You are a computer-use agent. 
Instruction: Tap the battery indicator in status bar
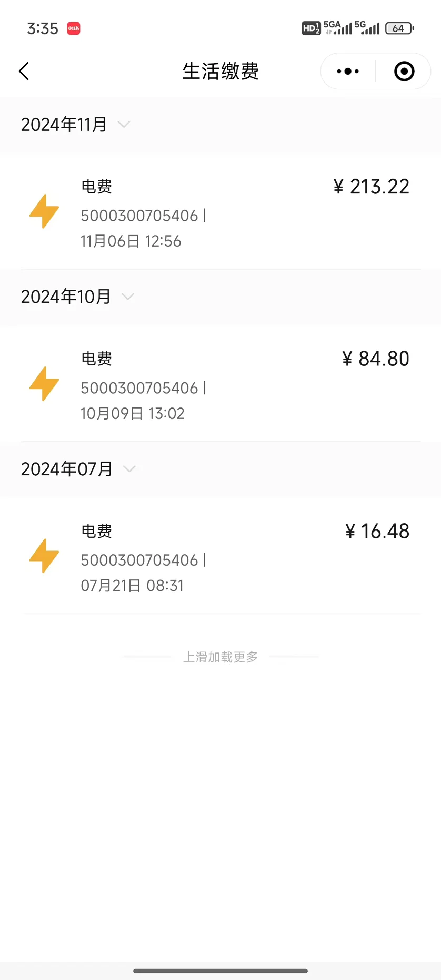pos(399,28)
